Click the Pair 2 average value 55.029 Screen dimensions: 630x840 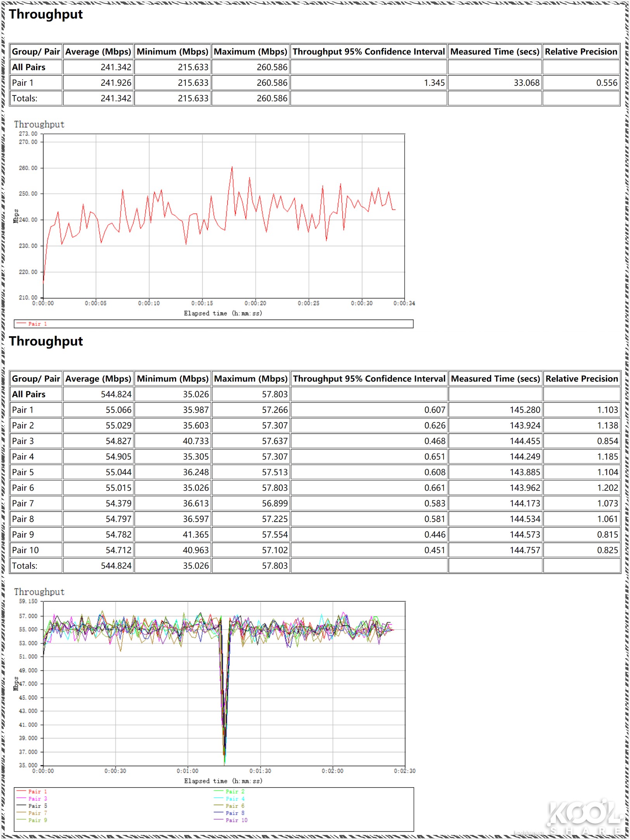coord(118,425)
